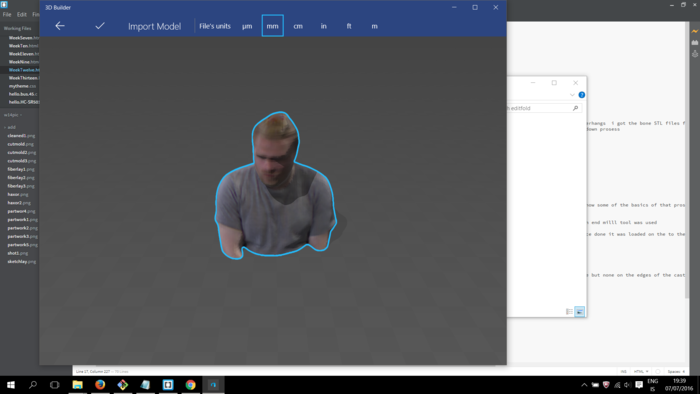Show hidden system tray icons
This screenshot has height=394, width=700.
(584, 385)
